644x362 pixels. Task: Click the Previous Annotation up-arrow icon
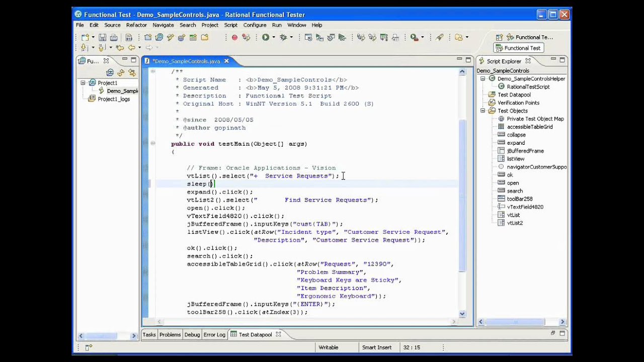click(101, 48)
